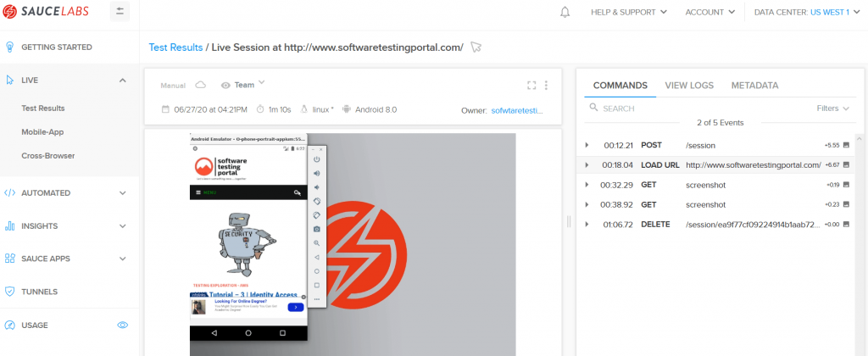Open the Filters dropdown in Commands
The image size is (868, 356).
[x=833, y=108]
